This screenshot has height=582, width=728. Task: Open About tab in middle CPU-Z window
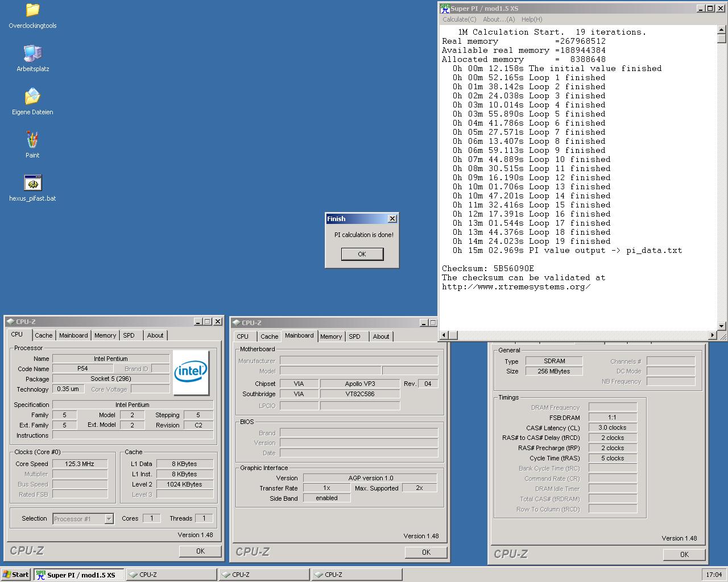381,336
